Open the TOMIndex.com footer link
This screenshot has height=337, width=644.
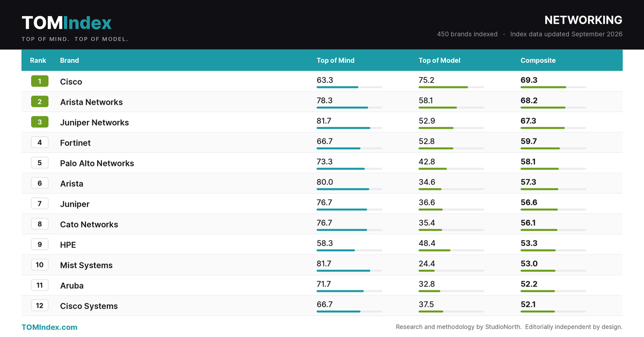pyautogui.click(x=49, y=327)
